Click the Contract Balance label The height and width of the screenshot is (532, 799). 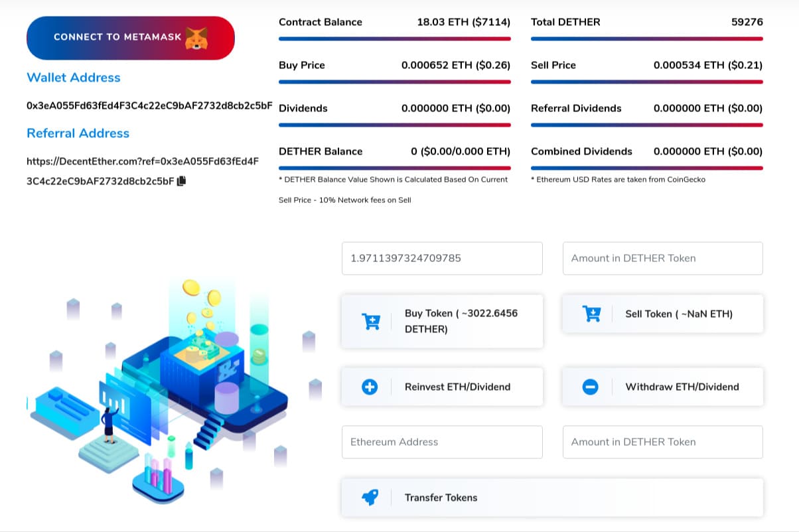coord(321,22)
